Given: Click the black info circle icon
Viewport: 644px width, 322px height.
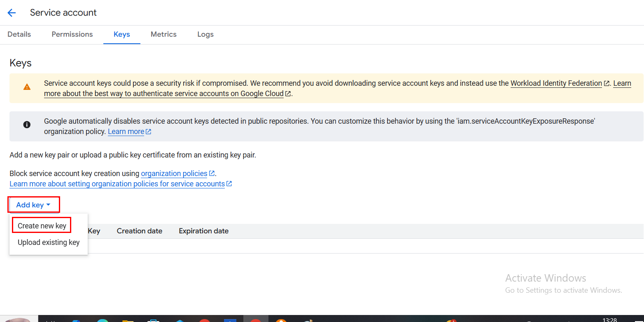Looking at the screenshot, I should pyautogui.click(x=27, y=125).
